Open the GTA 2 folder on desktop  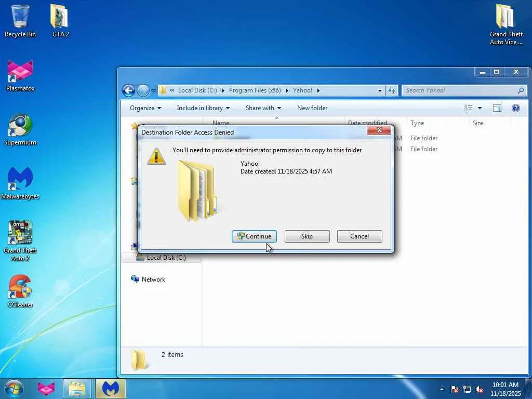(x=60, y=21)
